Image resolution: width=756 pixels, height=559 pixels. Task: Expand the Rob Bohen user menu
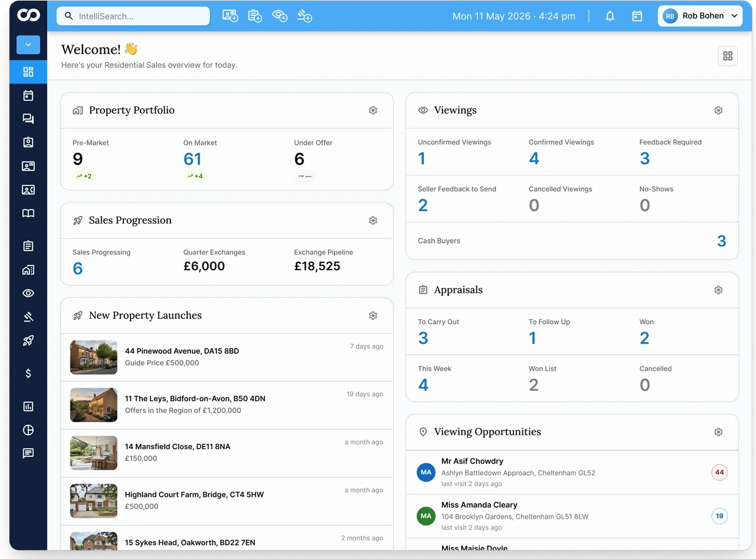click(700, 16)
